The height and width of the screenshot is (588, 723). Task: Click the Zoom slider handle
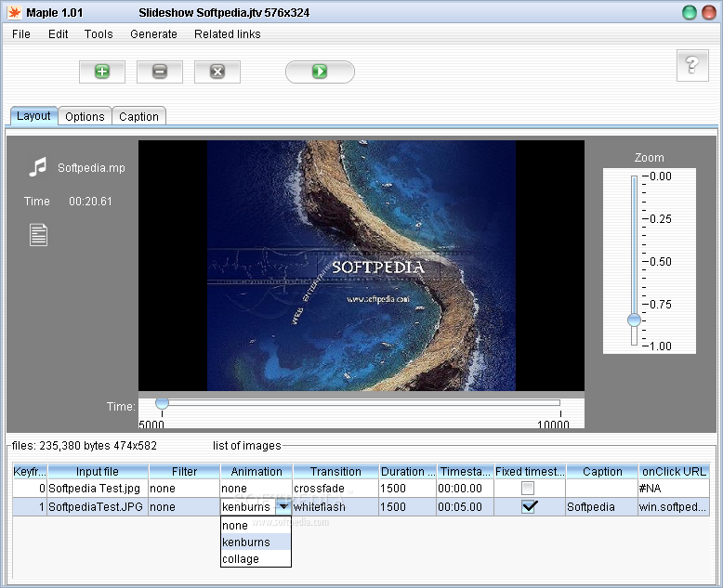click(x=634, y=320)
